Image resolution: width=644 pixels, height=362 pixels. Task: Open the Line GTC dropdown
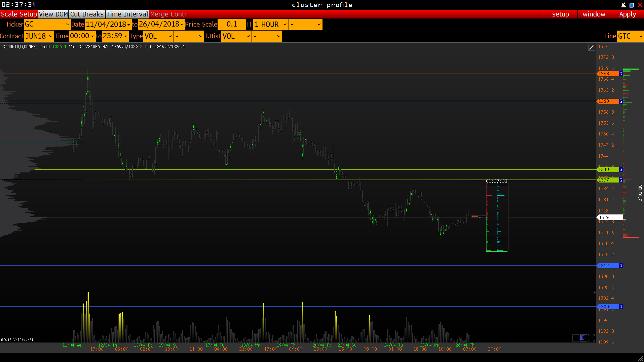click(x=630, y=36)
